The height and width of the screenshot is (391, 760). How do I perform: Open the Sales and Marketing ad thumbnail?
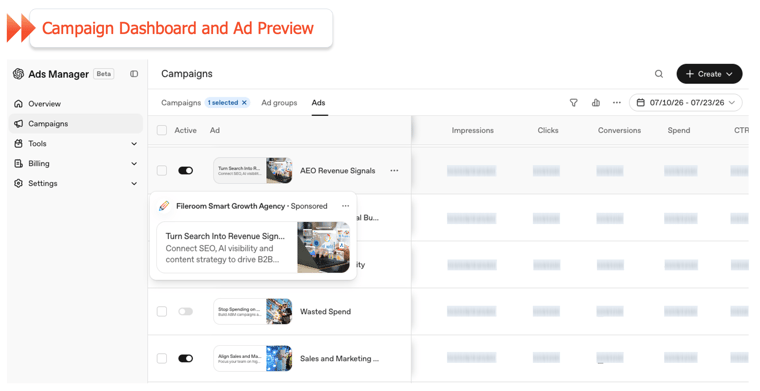point(253,359)
